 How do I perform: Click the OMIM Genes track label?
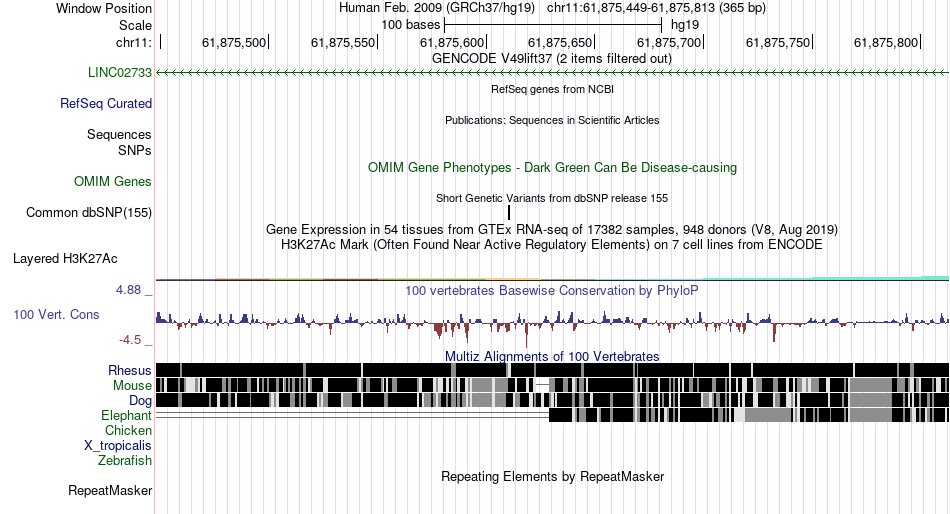point(112,182)
